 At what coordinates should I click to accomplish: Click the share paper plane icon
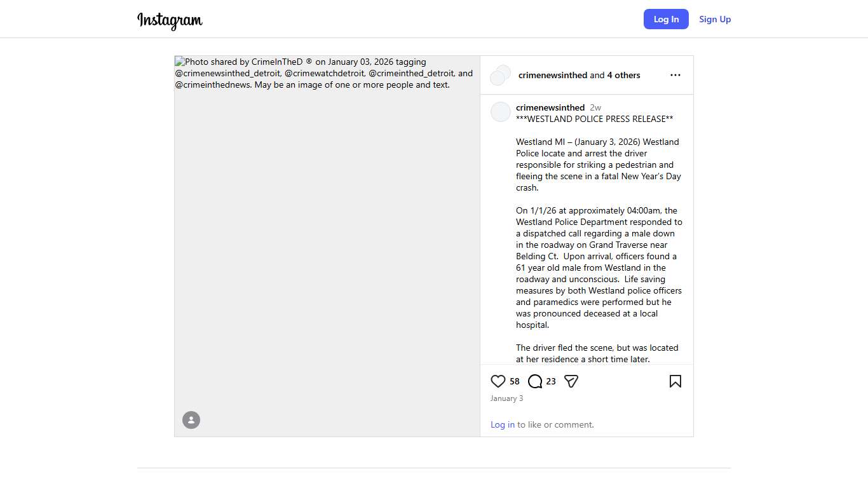pyautogui.click(x=571, y=381)
